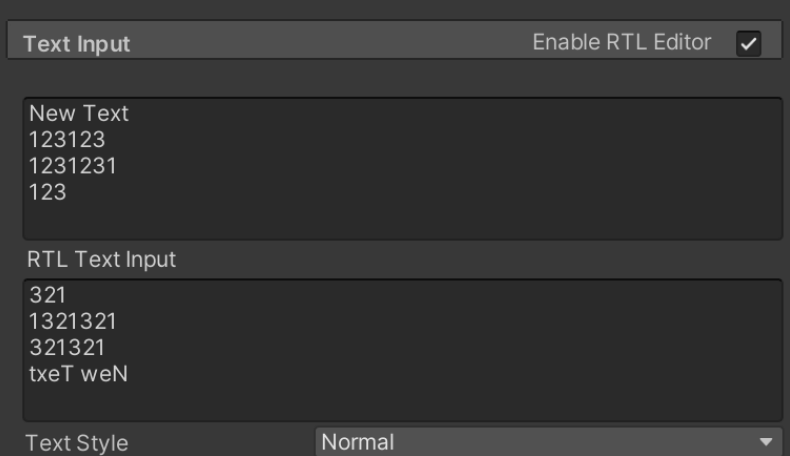Click the Text Style dropdown arrow
This screenshot has height=456, width=790.
(x=766, y=442)
